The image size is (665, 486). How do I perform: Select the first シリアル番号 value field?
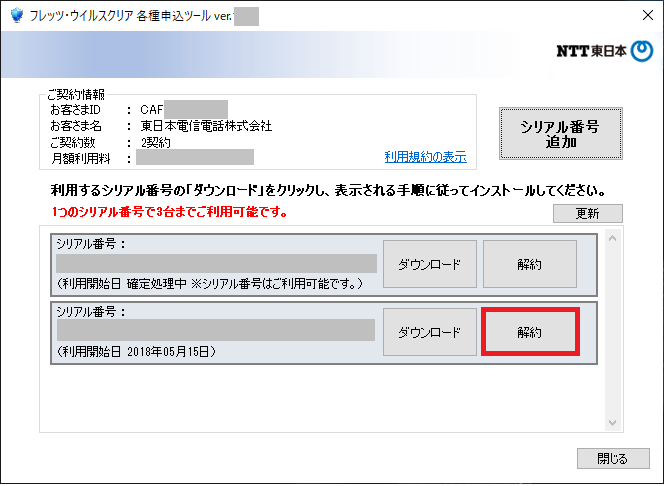(216, 264)
